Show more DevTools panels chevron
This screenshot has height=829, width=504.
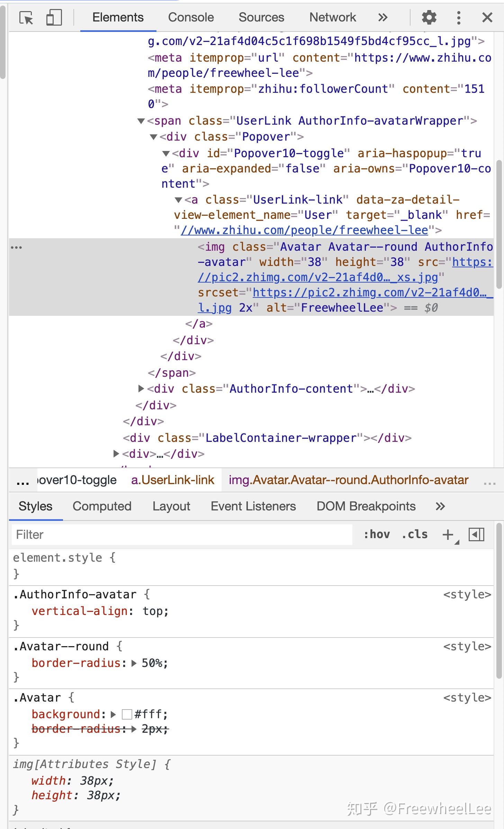pyautogui.click(x=382, y=17)
